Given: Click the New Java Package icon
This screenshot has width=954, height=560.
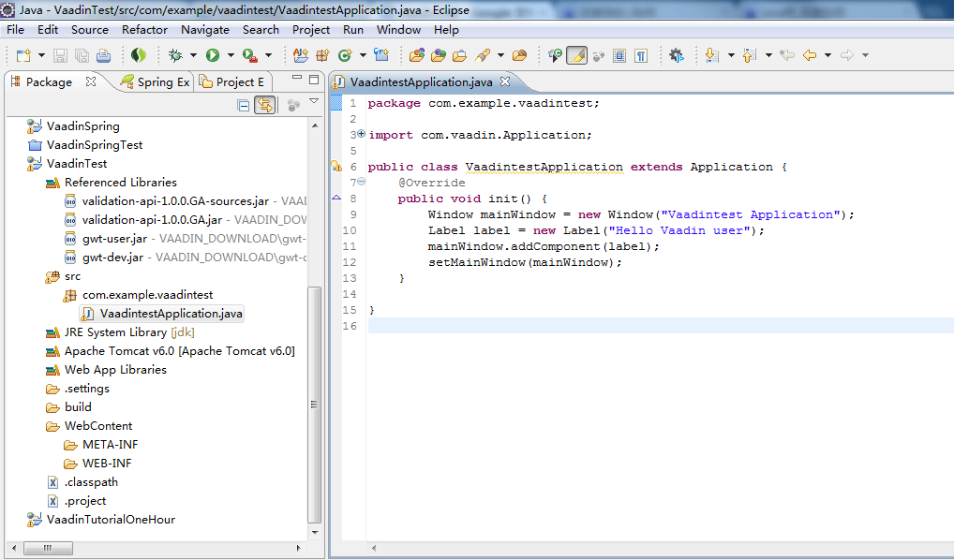Looking at the screenshot, I should pos(322,55).
